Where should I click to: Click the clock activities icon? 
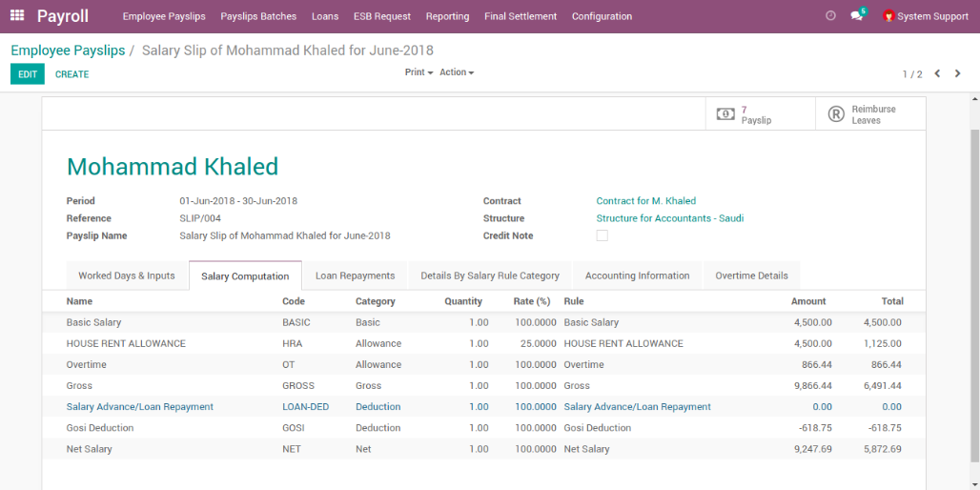tap(830, 16)
